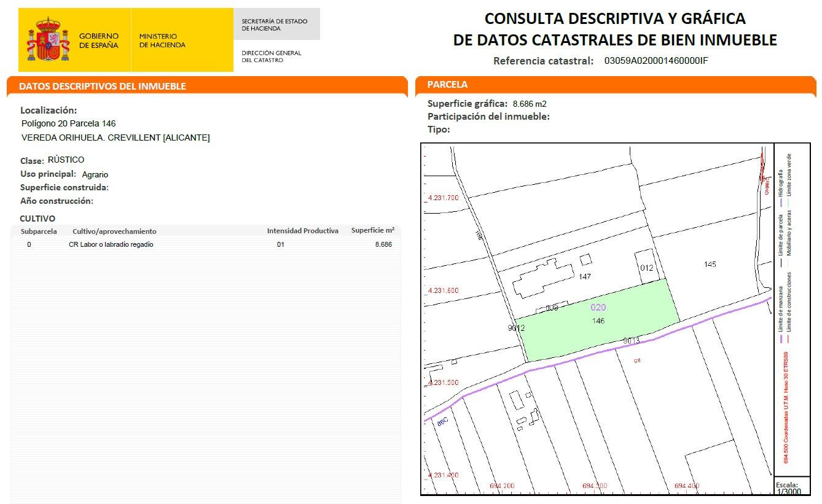Click the 9012 path label on the map
Image resolution: width=822 pixels, height=504 pixels.
click(x=516, y=328)
